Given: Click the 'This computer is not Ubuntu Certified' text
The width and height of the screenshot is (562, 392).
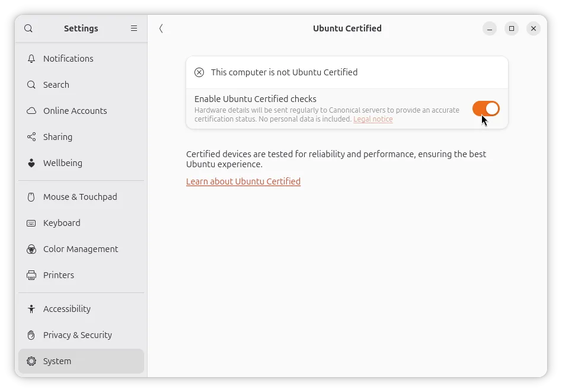Looking at the screenshot, I should click(x=284, y=72).
